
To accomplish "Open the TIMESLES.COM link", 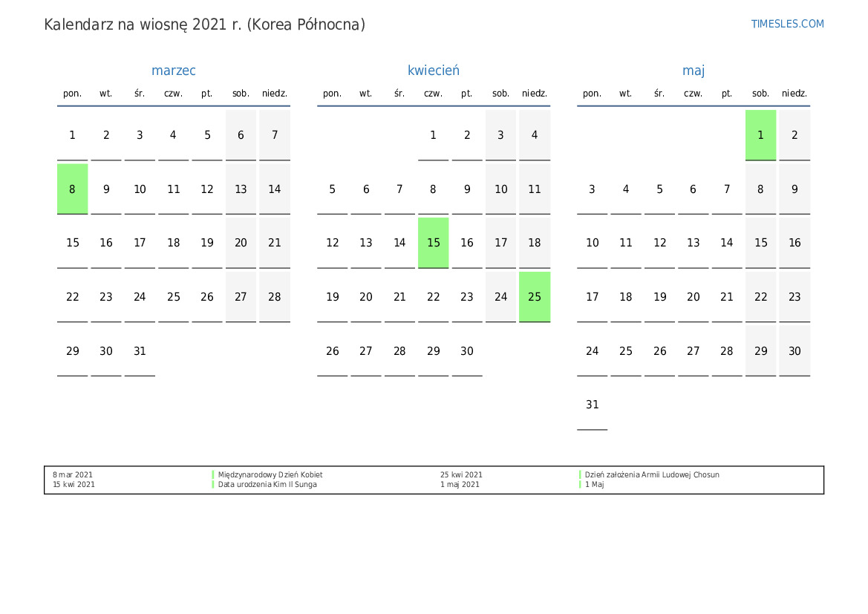I will [787, 24].
